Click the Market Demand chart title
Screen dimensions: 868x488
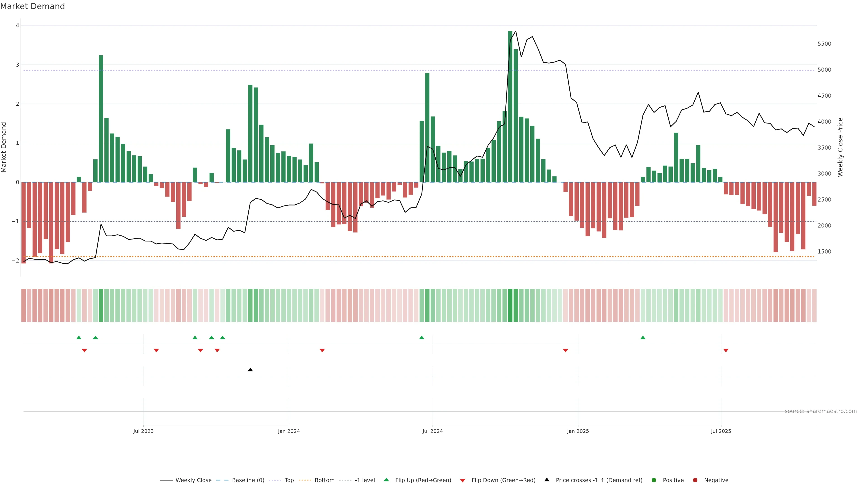tap(33, 6)
